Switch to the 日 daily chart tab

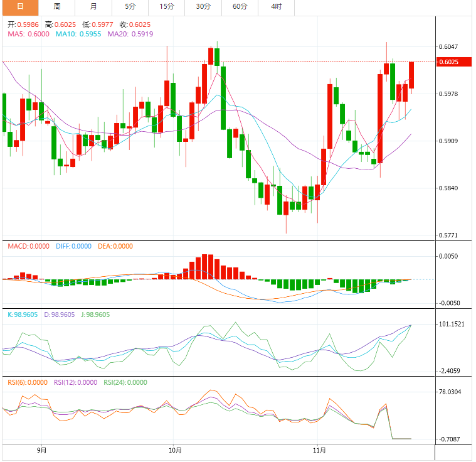coord(19,7)
